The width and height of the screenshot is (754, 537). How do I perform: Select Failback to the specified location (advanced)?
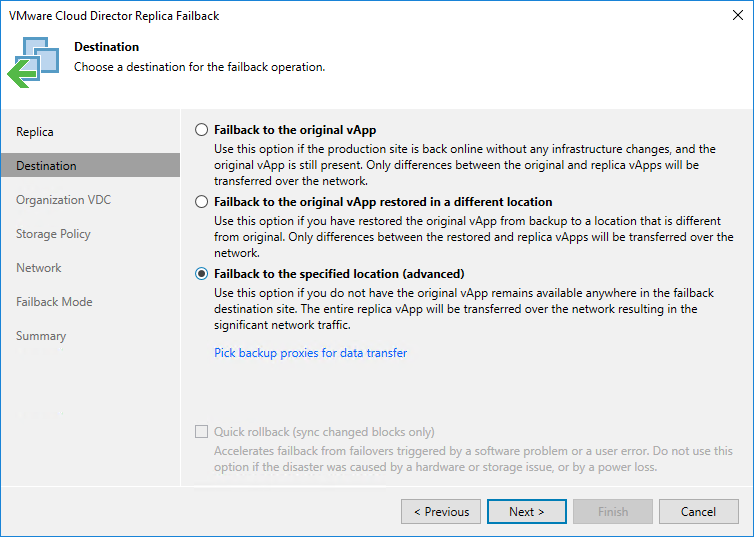tap(201, 274)
